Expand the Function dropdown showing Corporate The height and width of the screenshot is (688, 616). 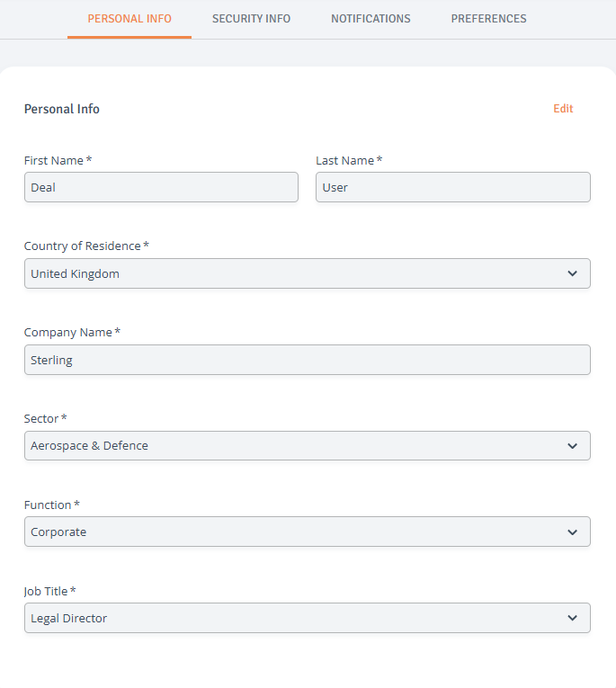308,532
